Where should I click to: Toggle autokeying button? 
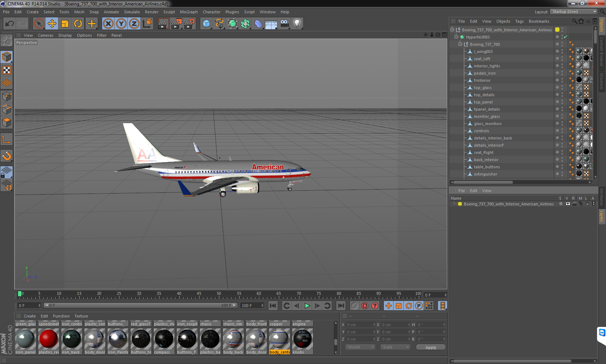click(365, 306)
